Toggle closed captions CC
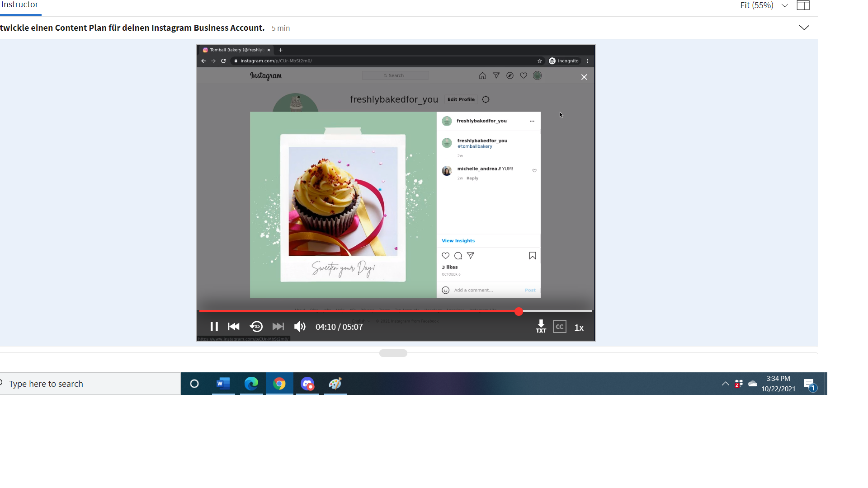Screen dimensions: 868x488 click(x=560, y=327)
